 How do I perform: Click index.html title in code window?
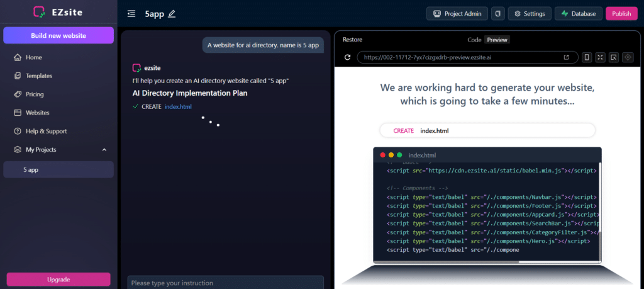pos(422,156)
